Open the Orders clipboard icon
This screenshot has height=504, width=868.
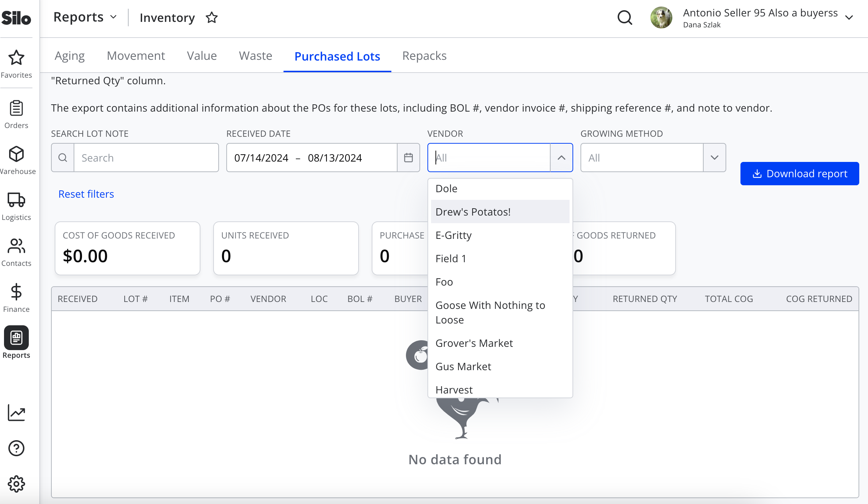pyautogui.click(x=16, y=108)
